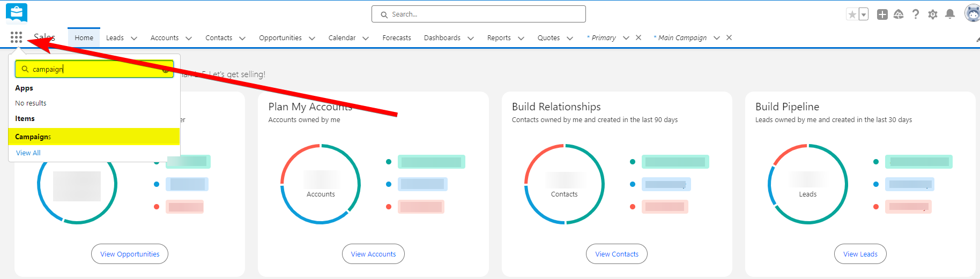Open Global Actions plus icon
The height and width of the screenshot is (279, 980).
click(x=882, y=14)
